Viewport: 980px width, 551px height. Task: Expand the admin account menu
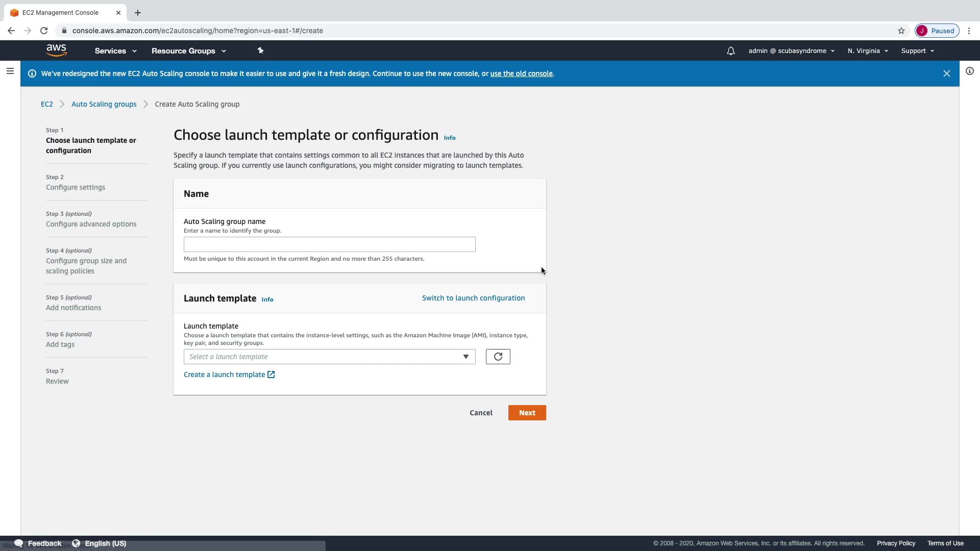pos(791,51)
